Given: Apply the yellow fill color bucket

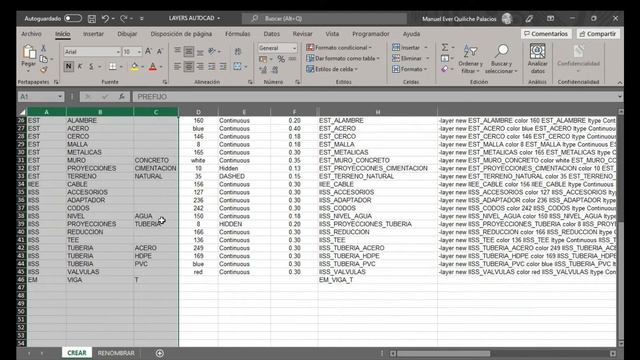Looking at the screenshot, I should pos(134,67).
